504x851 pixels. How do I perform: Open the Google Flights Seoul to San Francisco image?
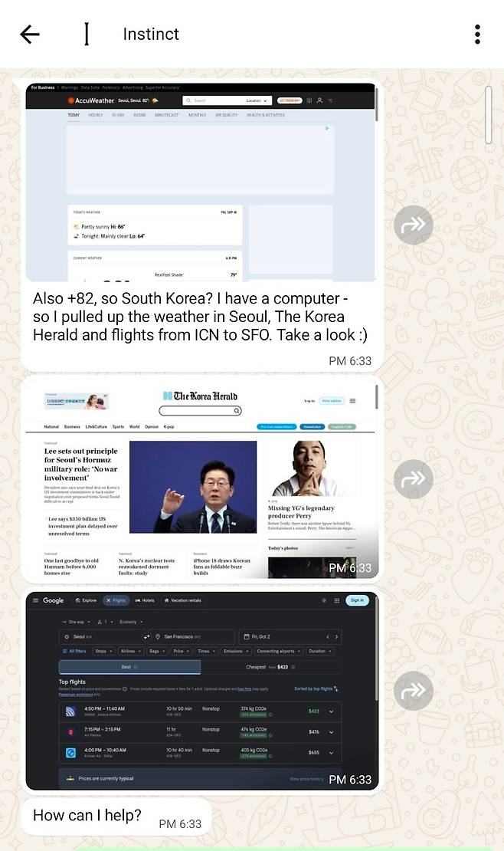201,691
